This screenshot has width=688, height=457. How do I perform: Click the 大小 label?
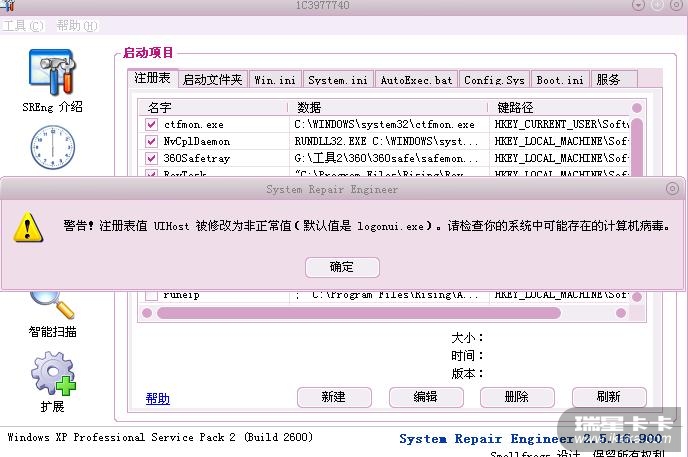click(x=467, y=337)
